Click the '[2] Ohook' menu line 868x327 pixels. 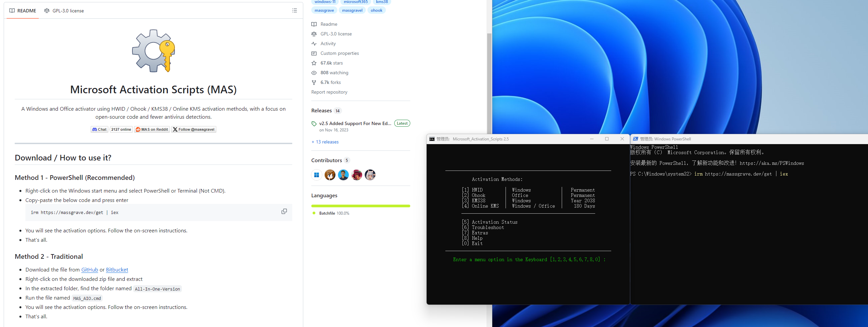click(x=528, y=196)
